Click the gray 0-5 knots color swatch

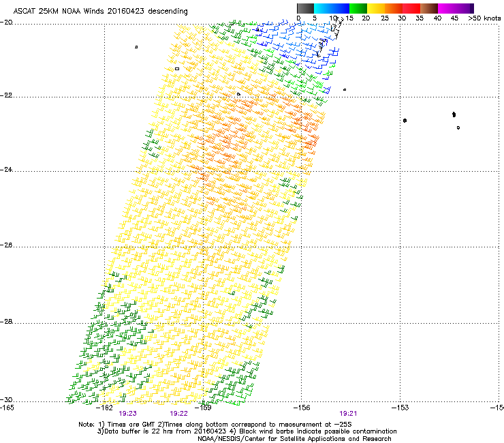[x=305, y=8]
